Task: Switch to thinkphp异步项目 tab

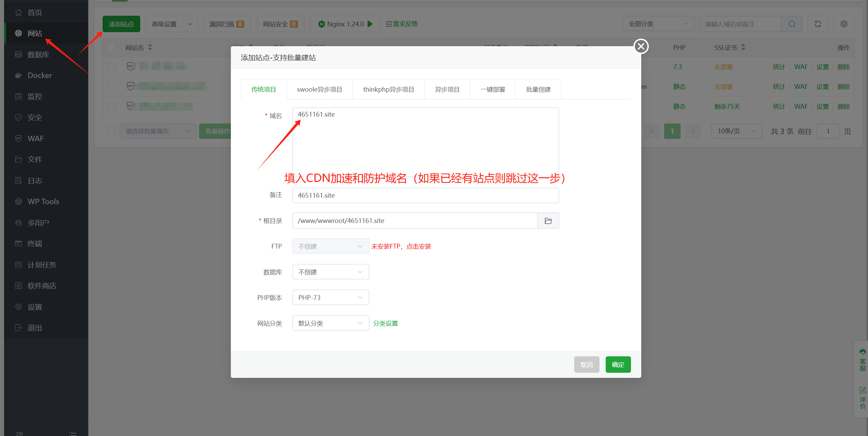Action: click(x=389, y=89)
